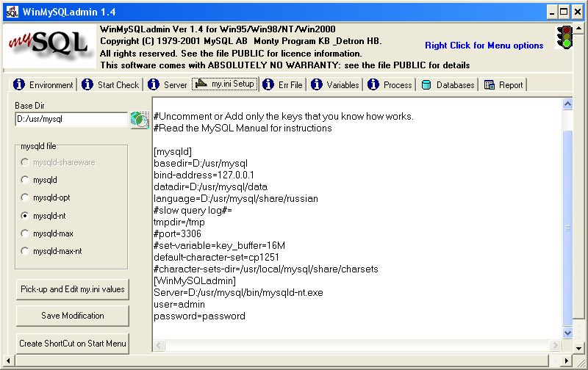Click the window's outer scroll down arrow

[578, 349]
